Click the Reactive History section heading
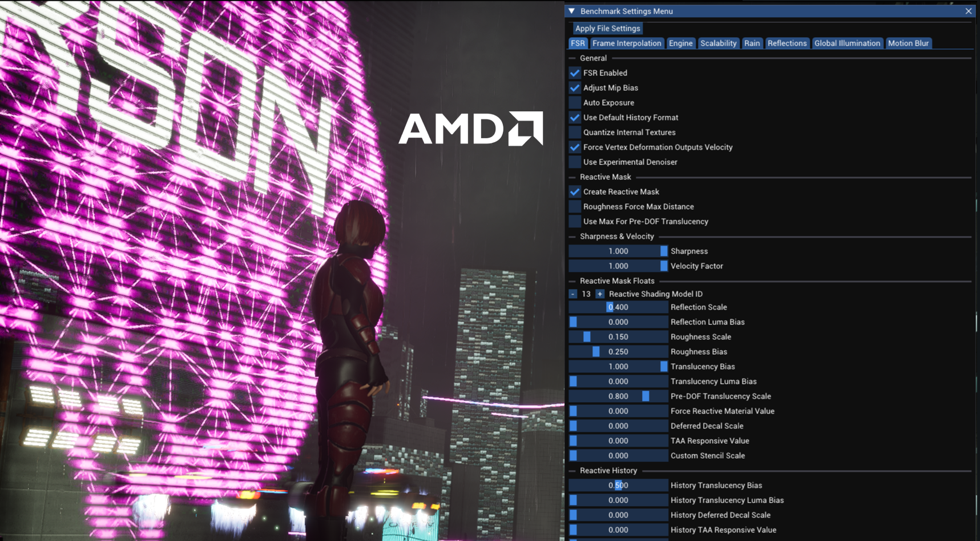This screenshot has height=541, width=980. click(608, 470)
